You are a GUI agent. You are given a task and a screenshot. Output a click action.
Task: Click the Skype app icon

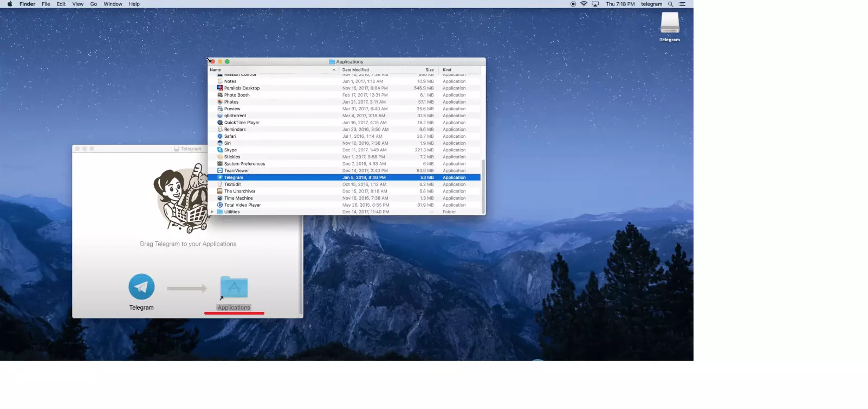point(220,150)
